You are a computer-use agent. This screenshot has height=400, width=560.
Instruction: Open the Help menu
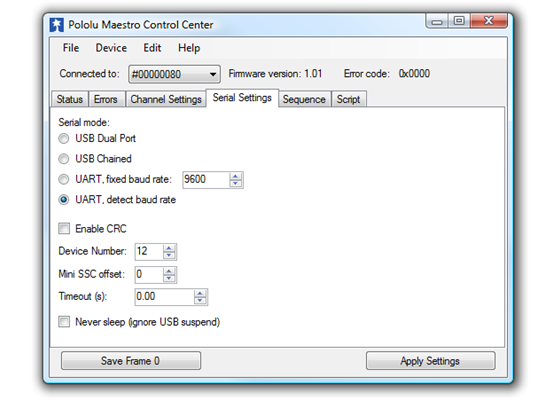tap(189, 48)
